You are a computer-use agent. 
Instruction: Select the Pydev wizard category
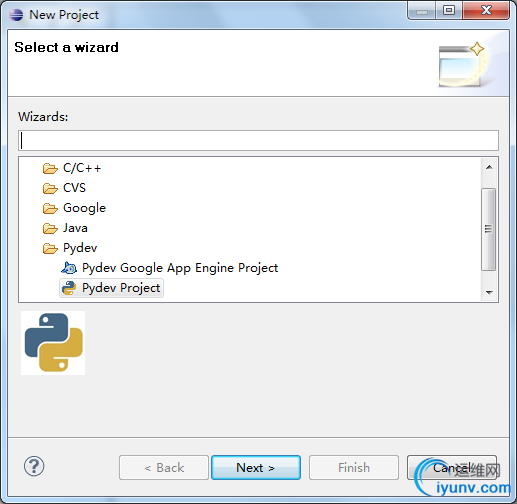click(80, 248)
